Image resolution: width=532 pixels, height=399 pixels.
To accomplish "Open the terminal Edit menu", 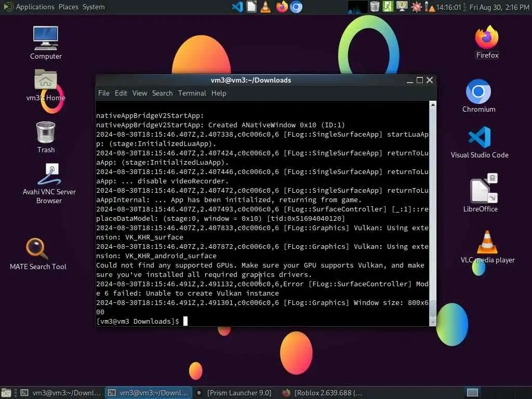I will [121, 93].
